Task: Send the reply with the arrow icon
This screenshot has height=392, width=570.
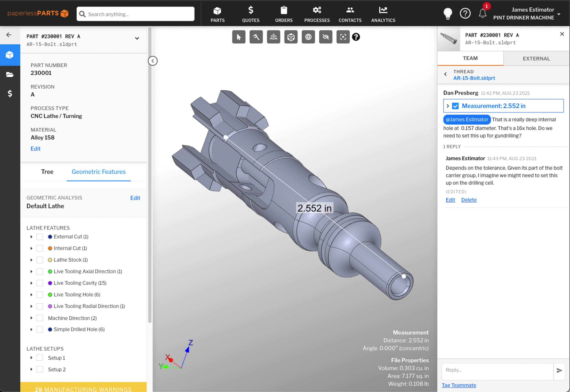Action: [x=560, y=370]
